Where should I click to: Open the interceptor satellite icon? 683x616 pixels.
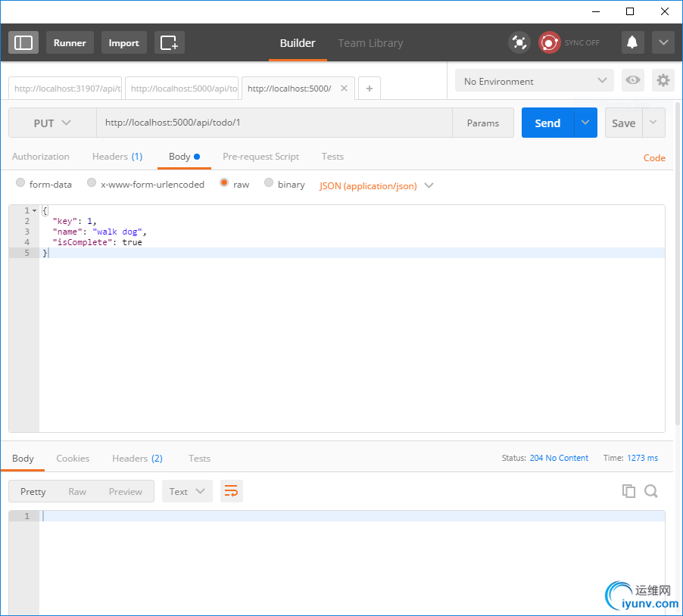pyautogui.click(x=519, y=42)
